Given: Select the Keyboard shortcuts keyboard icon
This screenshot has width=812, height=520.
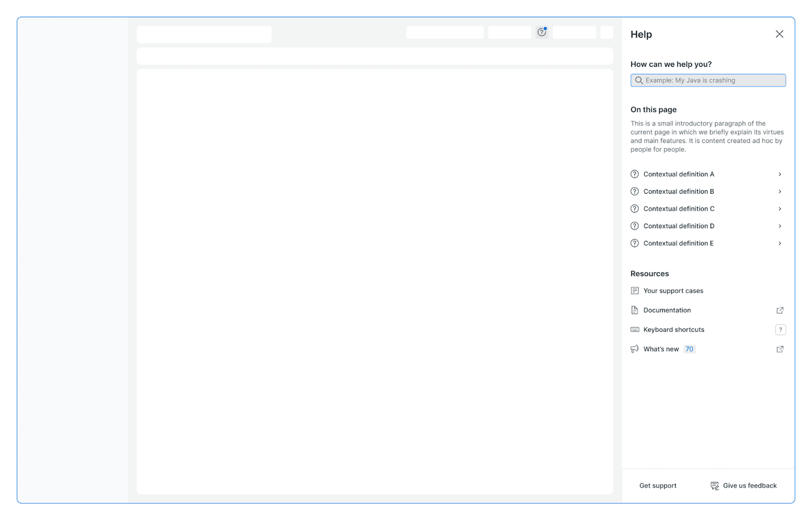Looking at the screenshot, I should coord(634,329).
